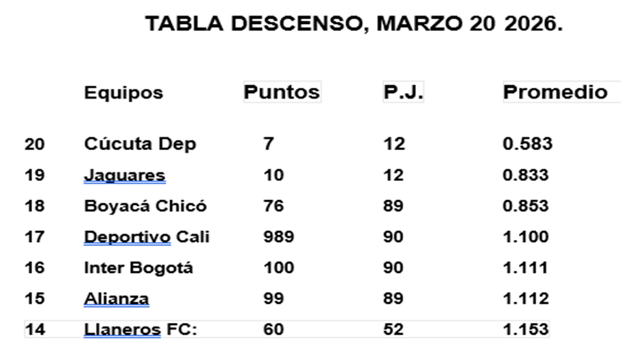The image size is (621, 364).
Task: Click the Boyacá Chicó team name
Action: pyautogui.click(x=145, y=206)
